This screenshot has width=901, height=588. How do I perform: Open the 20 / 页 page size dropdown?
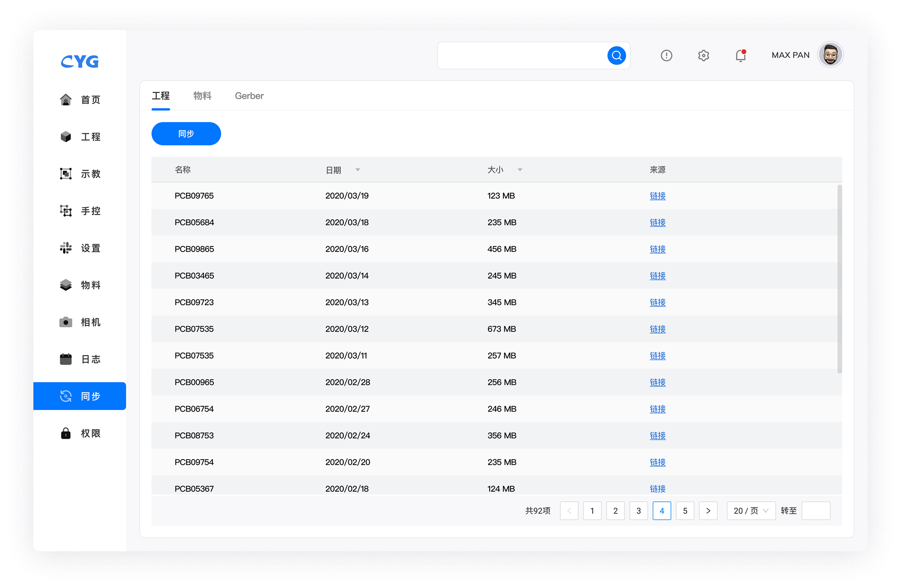[x=751, y=511]
